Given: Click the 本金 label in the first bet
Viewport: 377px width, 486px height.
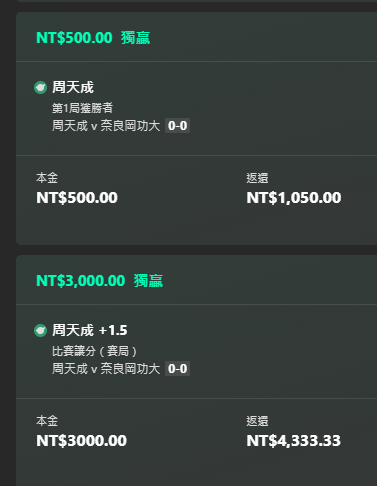Looking at the screenshot, I should point(47,178).
